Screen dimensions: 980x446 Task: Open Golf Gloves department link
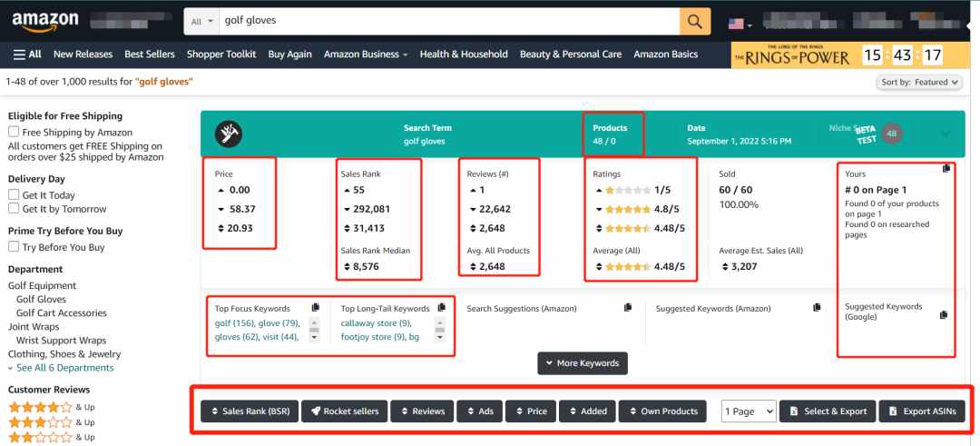41,300
